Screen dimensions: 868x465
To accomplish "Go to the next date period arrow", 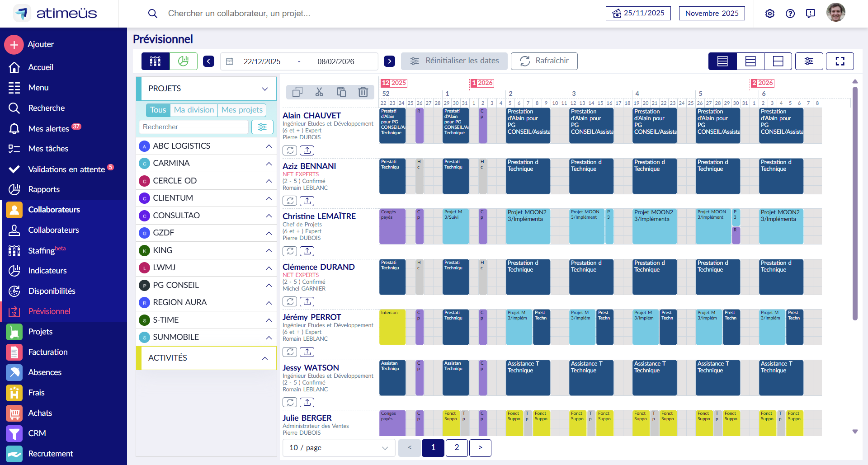I will click(389, 61).
